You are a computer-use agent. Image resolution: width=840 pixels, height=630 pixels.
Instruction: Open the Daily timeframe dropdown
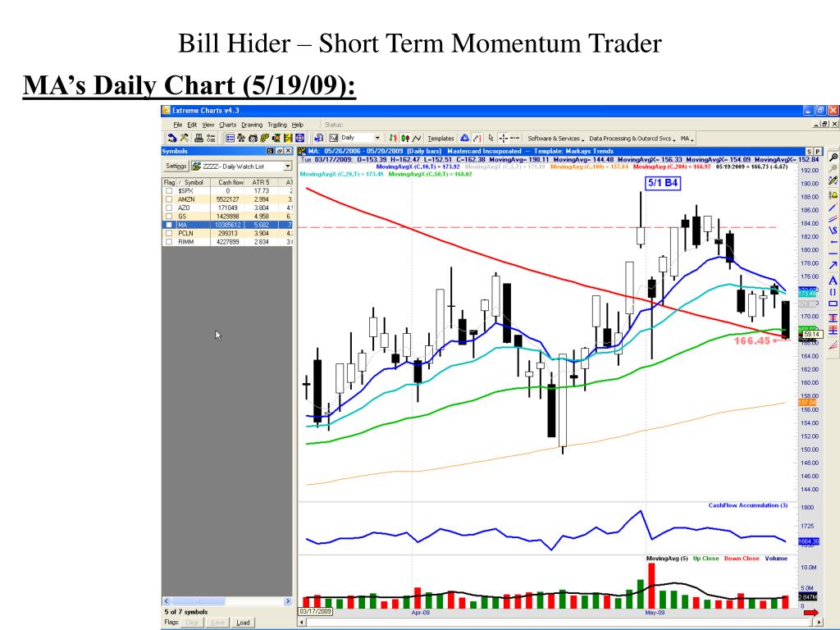[x=377, y=138]
